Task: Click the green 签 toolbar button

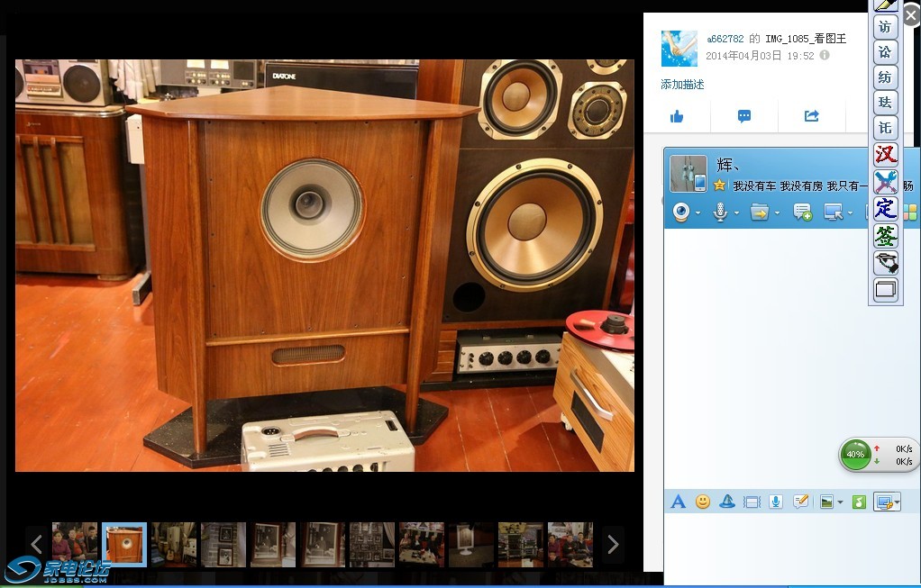Action: tap(886, 236)
